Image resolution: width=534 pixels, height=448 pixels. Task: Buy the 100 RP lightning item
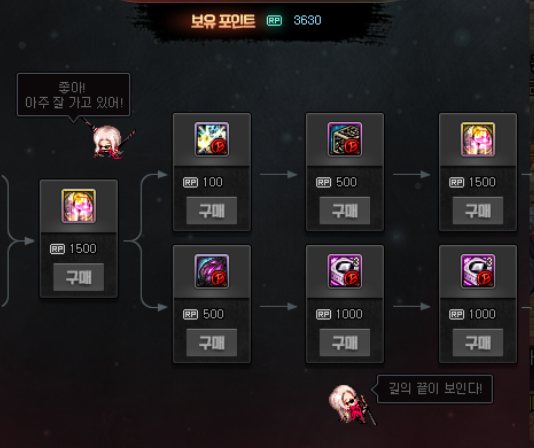pos(211,211)
